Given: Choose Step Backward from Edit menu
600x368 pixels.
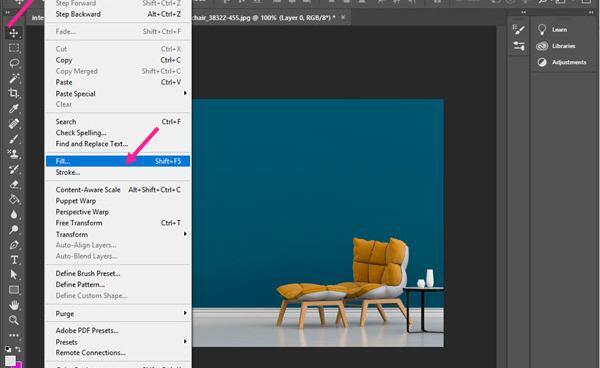Looking at the screenshot, I should (118, 14).
